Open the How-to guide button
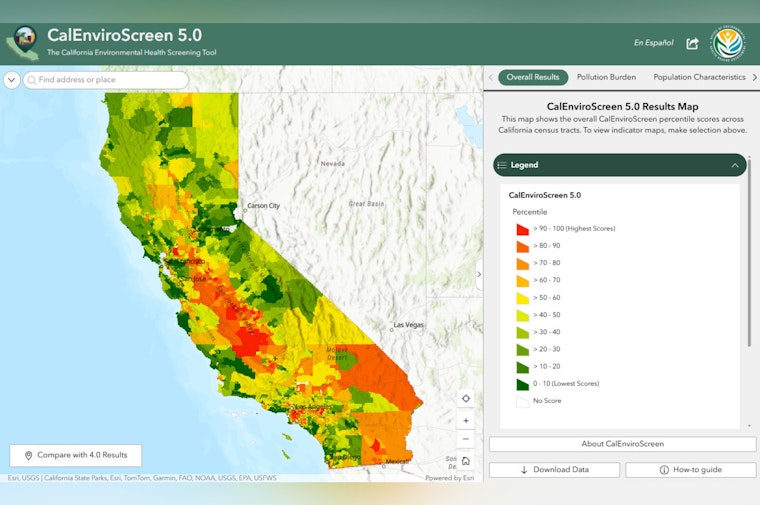 coord(691,470)
